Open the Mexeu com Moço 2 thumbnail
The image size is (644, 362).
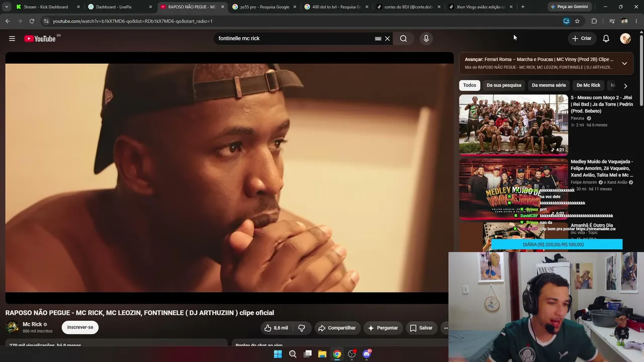pos(513,125)
